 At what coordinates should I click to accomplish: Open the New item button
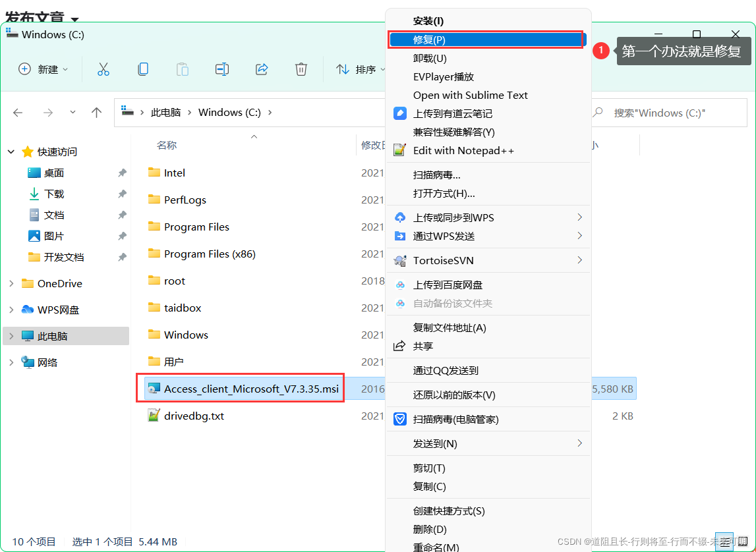point(43,69)
